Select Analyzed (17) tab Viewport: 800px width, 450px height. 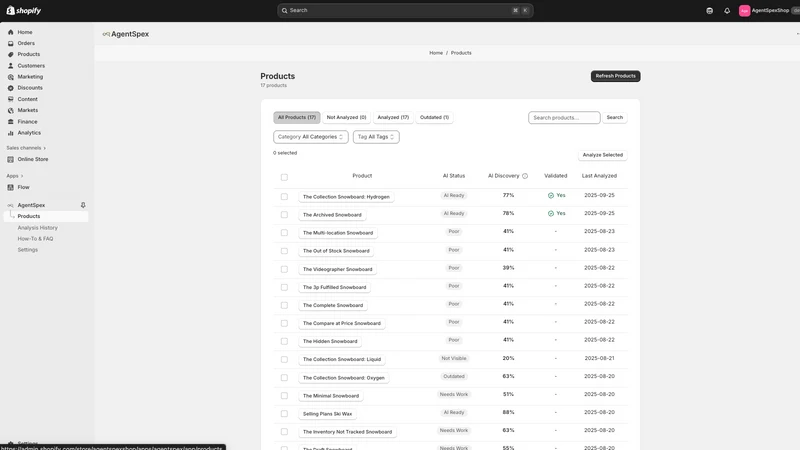point(393,117)
